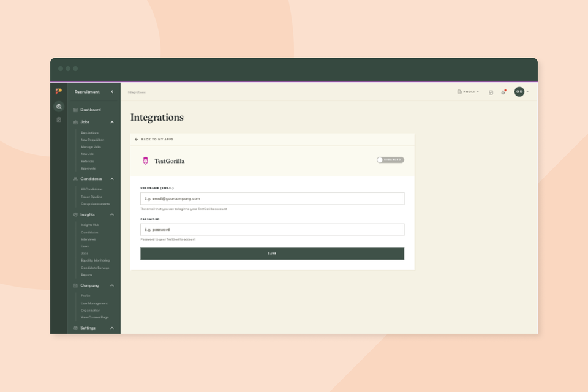Collapse the Jobs section chevron

point(111,122)
